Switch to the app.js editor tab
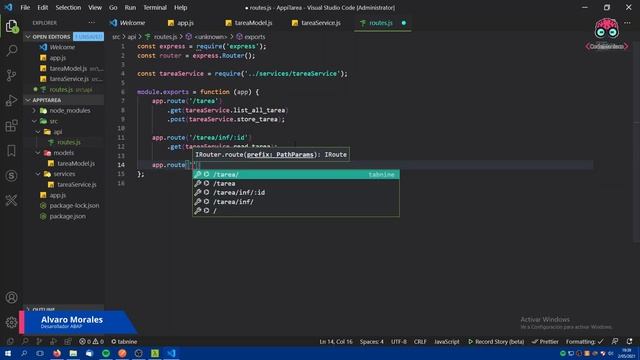 (186, 23)
